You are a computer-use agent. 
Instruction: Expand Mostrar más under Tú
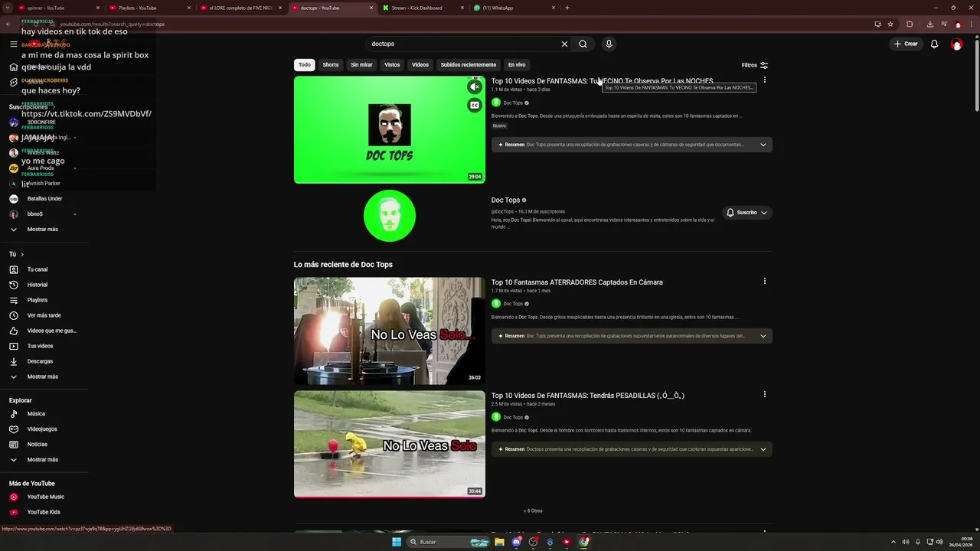pos(44,377)
